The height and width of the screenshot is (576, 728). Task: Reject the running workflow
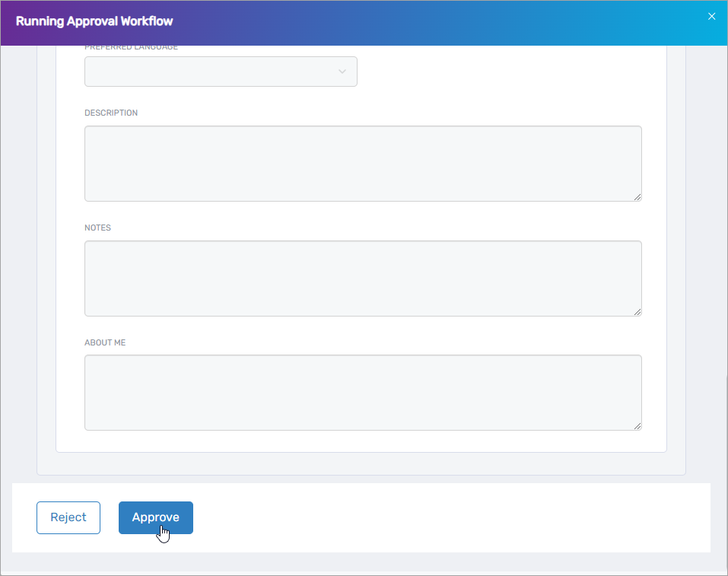(x=68, y=517)
